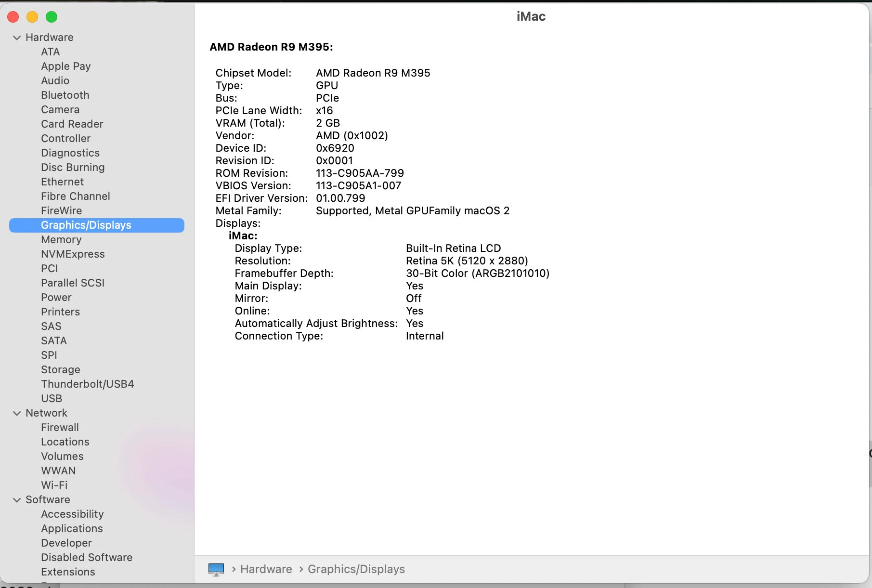Open the Memory section

click(x=61, y=239)
